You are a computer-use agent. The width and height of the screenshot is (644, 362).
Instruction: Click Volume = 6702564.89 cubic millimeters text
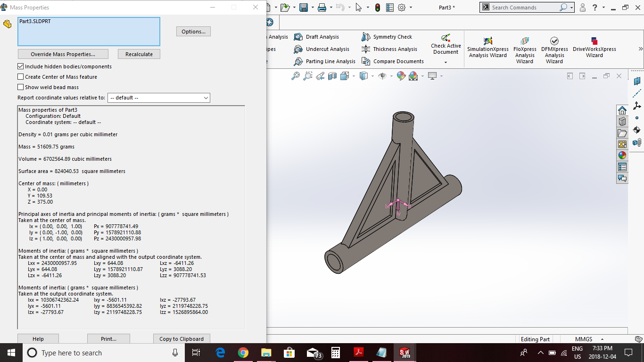(x=65, y=159)
